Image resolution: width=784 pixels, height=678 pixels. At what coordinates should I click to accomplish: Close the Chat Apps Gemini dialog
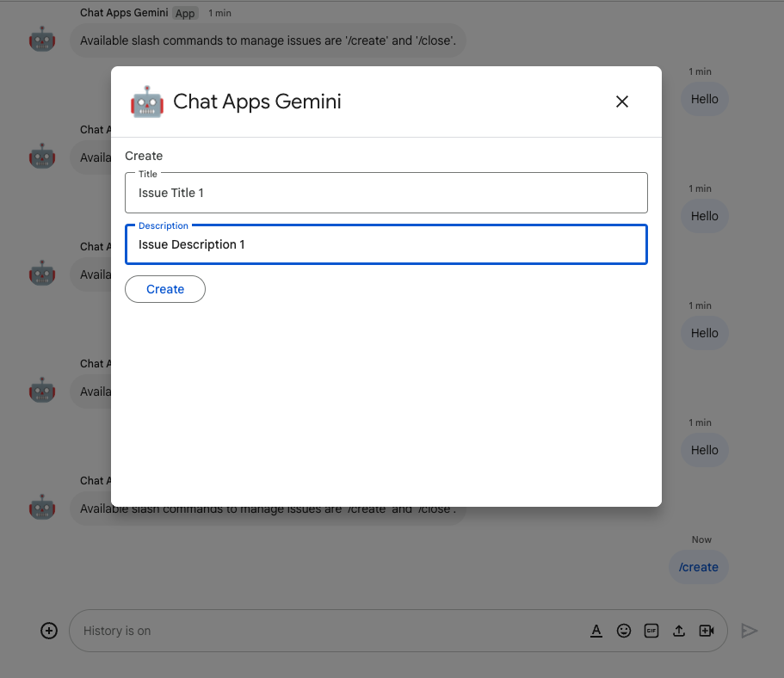(x=622, y=102)
